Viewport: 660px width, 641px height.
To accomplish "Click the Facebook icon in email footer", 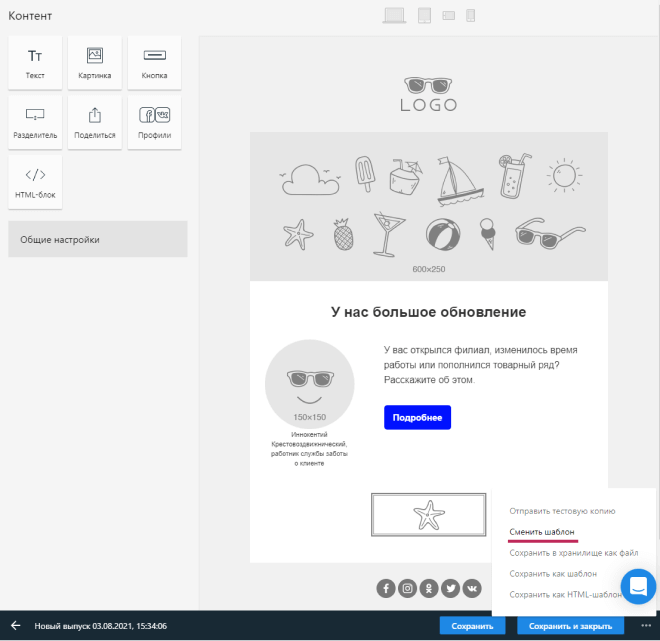I will (386, 588).
